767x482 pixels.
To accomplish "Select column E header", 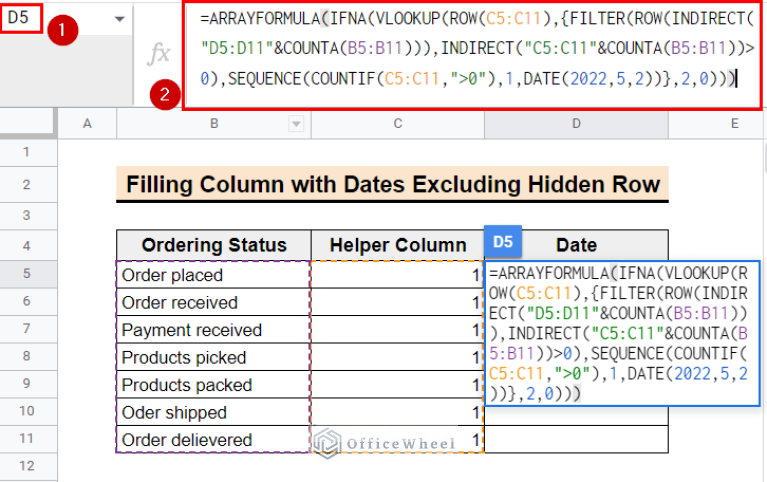I will tap(718, 124).
